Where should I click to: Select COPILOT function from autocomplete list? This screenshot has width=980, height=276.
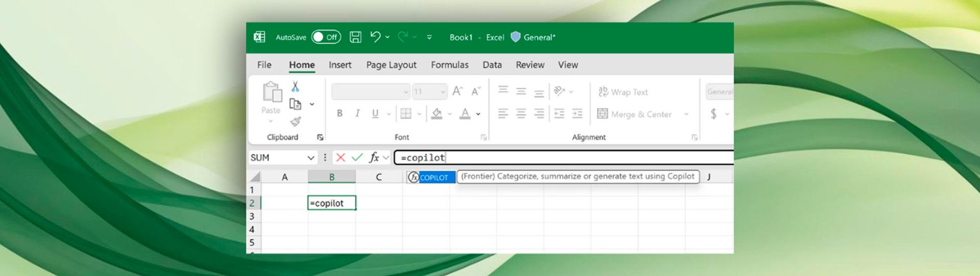click(431, 177)
